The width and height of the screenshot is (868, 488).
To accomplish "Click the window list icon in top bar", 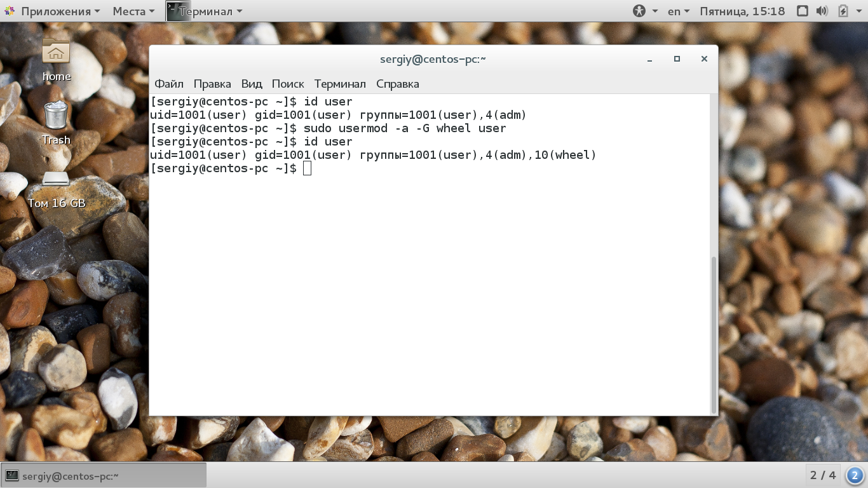I will pyautogui.click(x=803, y=11).
